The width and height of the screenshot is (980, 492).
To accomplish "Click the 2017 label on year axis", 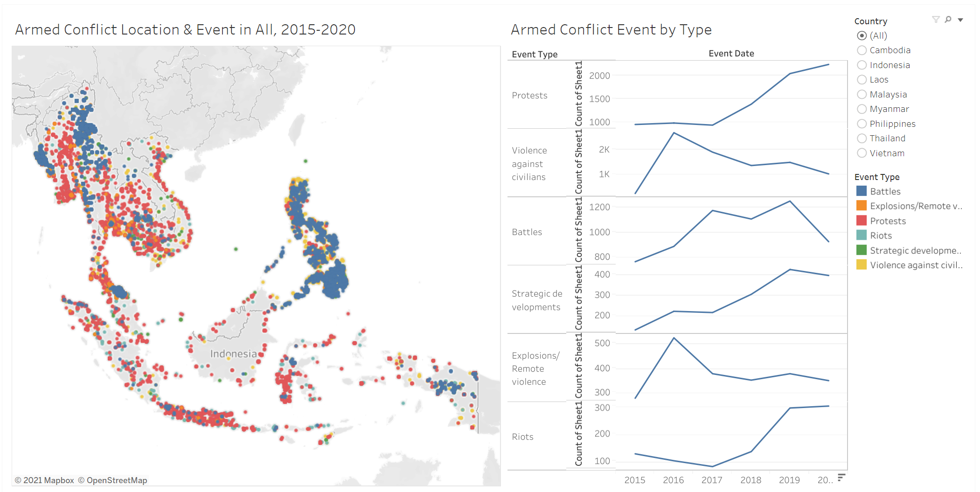I will (712, 480).
